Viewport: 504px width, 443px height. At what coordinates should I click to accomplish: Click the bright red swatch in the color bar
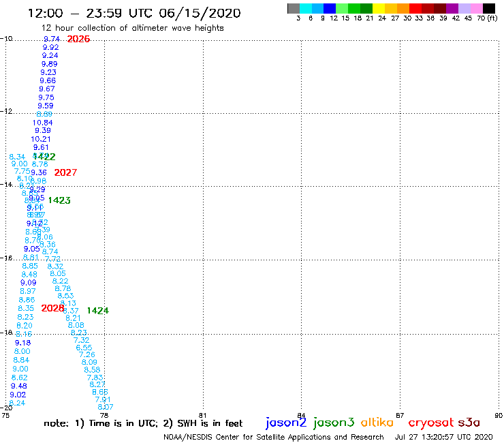415,8
